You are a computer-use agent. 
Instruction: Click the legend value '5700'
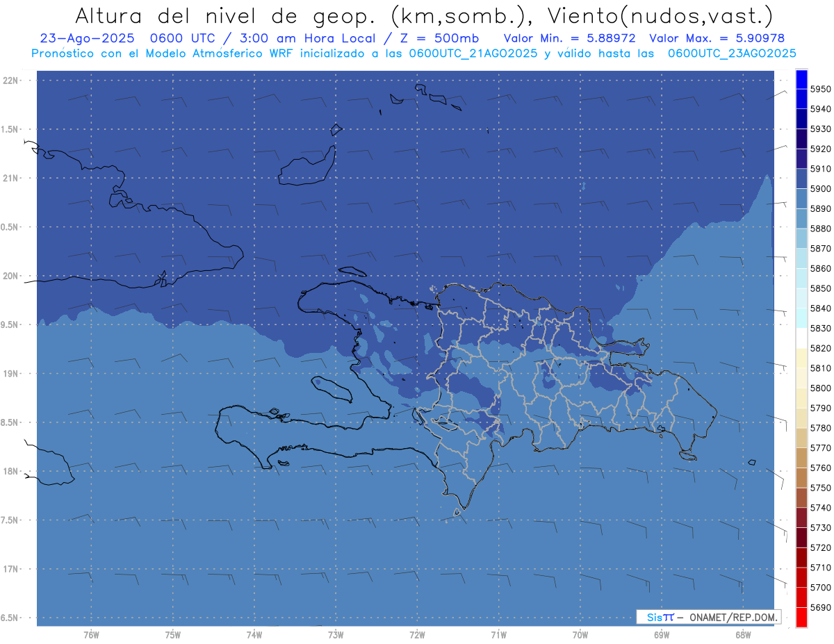[x=820, y=588]
